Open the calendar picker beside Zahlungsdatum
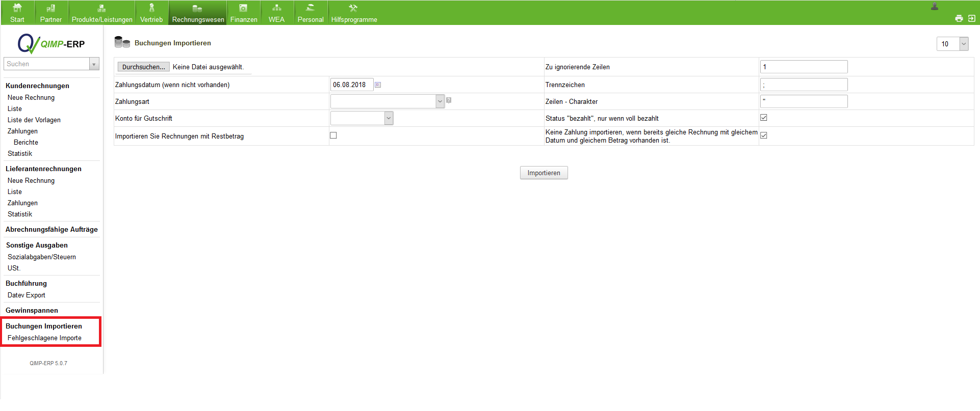This screenshot has height=411, width=980. pyautogui.click(x=378, y=85)
